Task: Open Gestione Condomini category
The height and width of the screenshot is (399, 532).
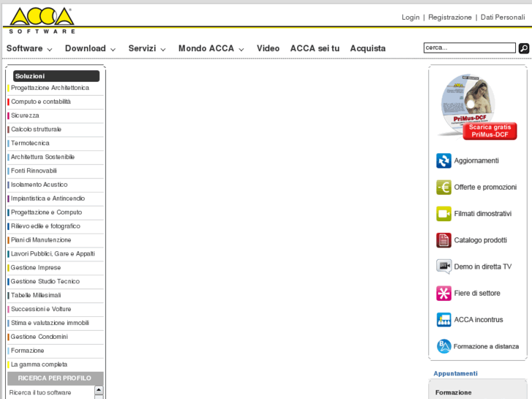Action: point(40,337)
